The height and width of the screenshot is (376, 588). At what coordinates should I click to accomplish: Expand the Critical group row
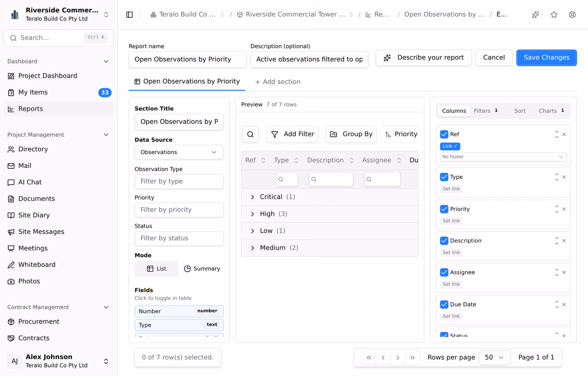click(252, 197)
